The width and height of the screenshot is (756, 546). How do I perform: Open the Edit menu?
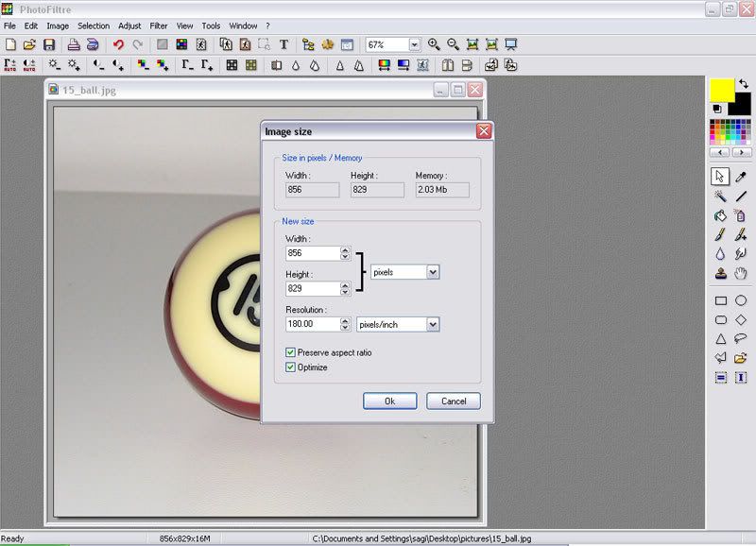tap(31, 26)
